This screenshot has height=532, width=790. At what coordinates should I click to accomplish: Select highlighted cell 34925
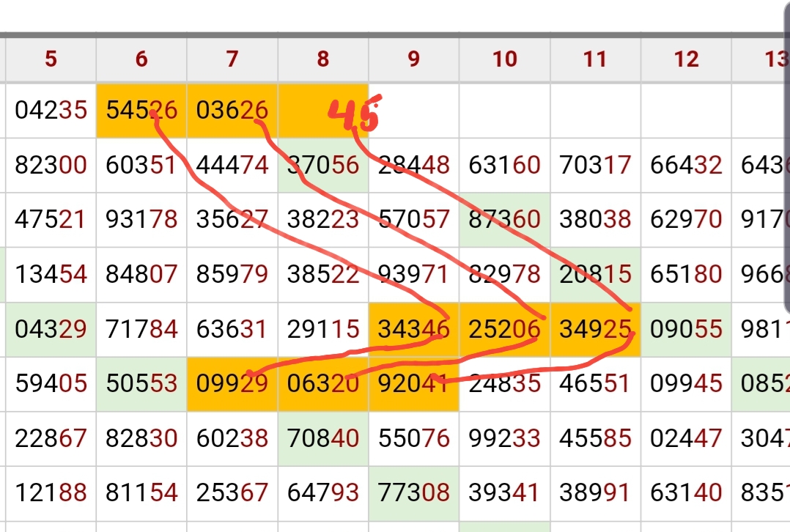point(595,329)
